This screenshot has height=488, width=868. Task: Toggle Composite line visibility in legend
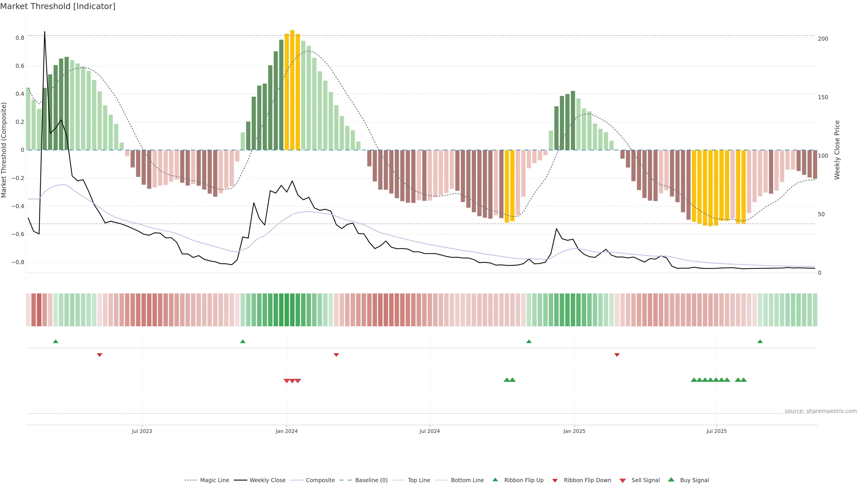point(320,480)
